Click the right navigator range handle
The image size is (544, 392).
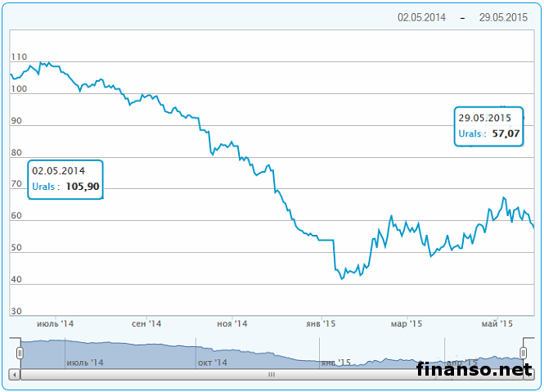(524, 352)
